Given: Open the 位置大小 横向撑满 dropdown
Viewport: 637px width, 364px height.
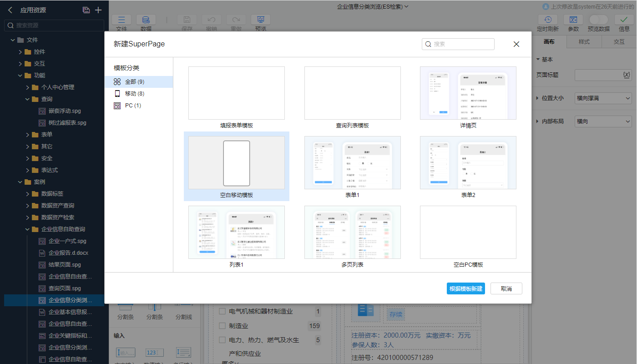Looking at the screenshot, I should (603, 98).
